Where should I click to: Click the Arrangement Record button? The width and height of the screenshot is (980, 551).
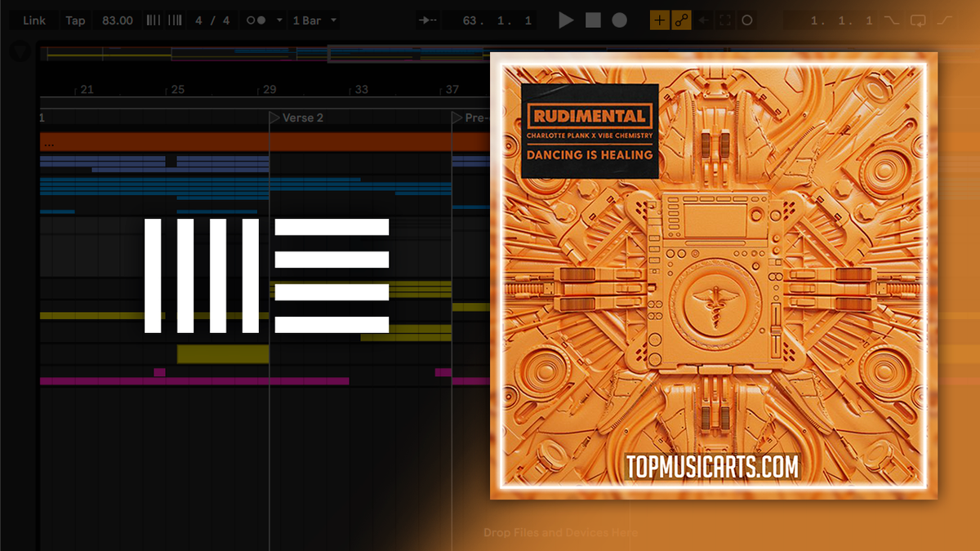point(620,20)
